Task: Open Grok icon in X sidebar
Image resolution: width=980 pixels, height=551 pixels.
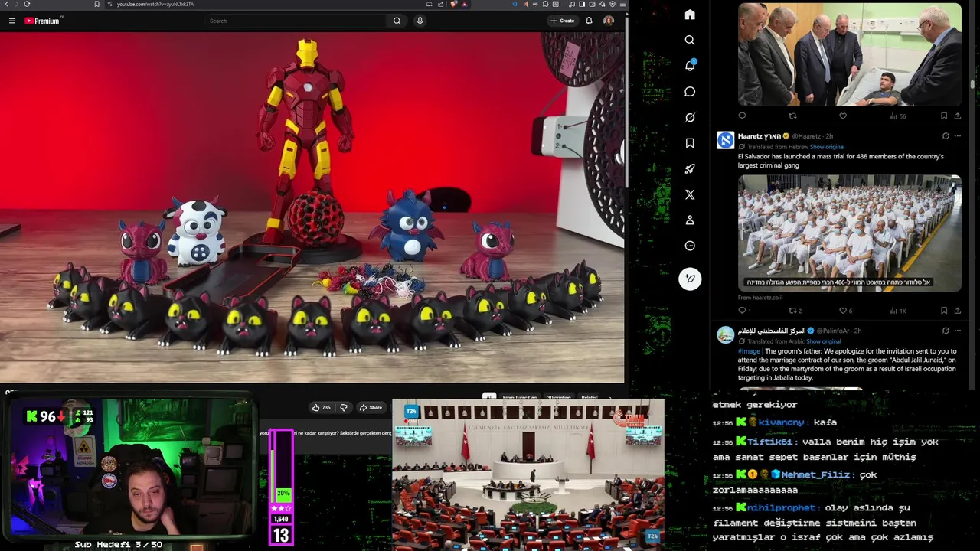Action: tap(690, 118)
